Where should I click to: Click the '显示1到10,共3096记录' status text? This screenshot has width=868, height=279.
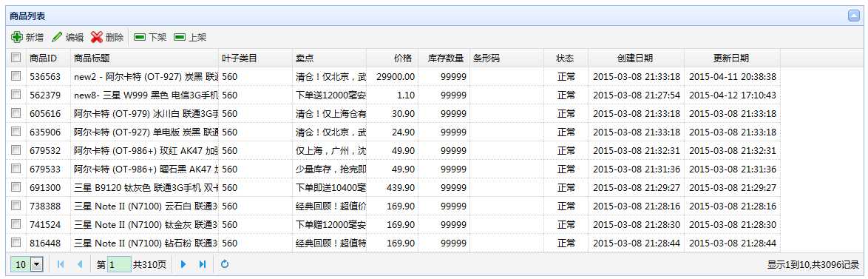click(813, 265)
